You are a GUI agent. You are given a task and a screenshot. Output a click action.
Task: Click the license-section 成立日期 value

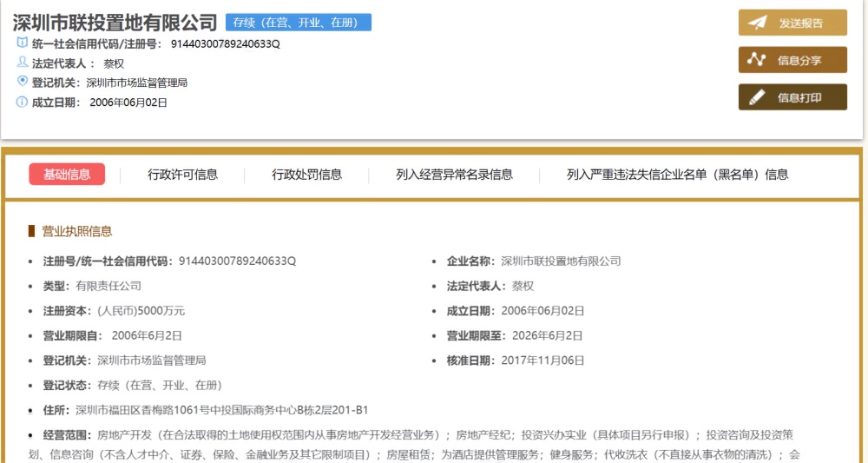[542, 311]
